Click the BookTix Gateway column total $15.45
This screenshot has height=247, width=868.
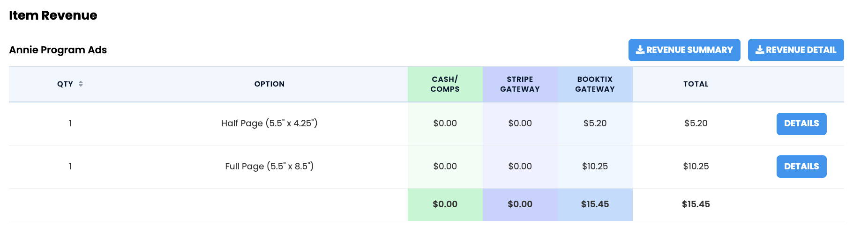pyautogui.click(x=595, y=204)
